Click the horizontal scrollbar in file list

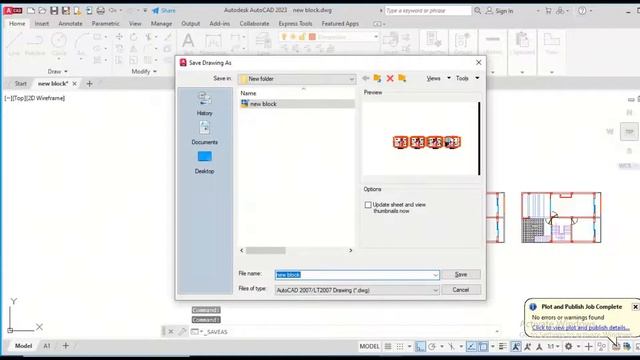coord(265,251)
